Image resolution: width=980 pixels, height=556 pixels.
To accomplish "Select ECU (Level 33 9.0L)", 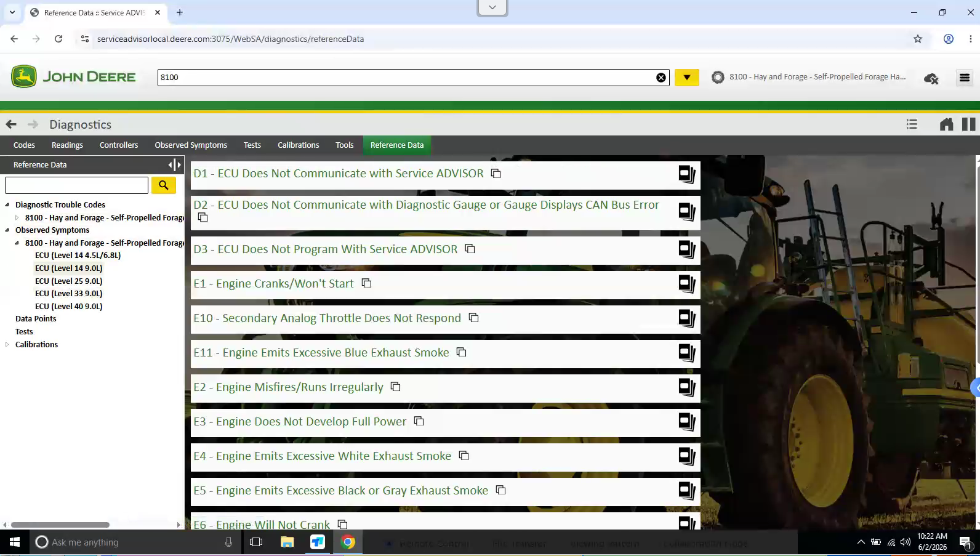I will 69,294.
